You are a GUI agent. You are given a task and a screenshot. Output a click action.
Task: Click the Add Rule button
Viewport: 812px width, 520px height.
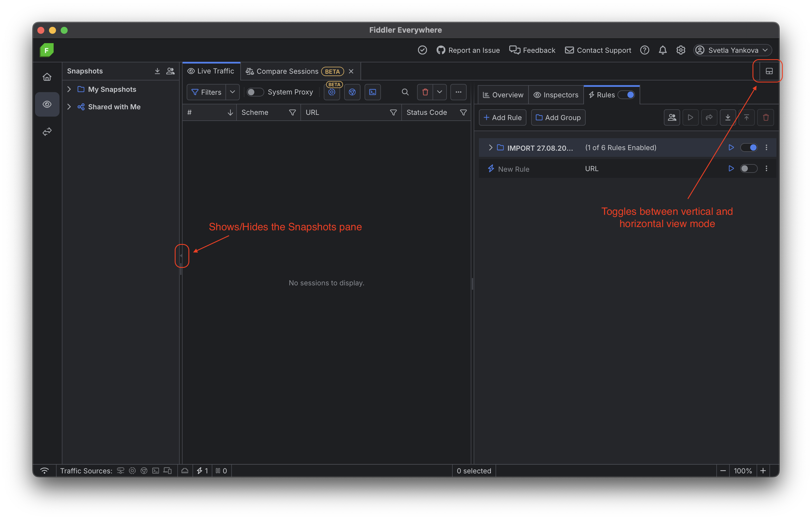(503, 117)
